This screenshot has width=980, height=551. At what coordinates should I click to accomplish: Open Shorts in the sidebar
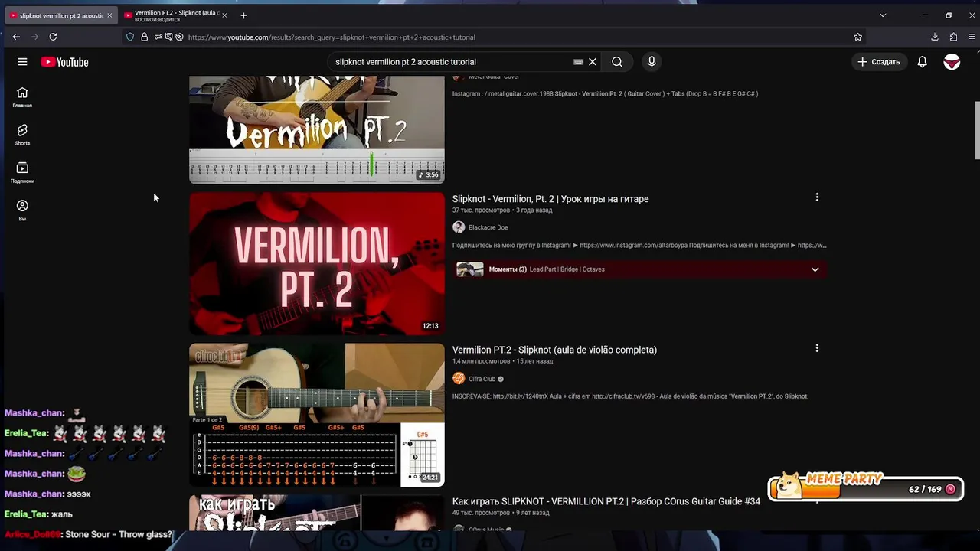22,135
